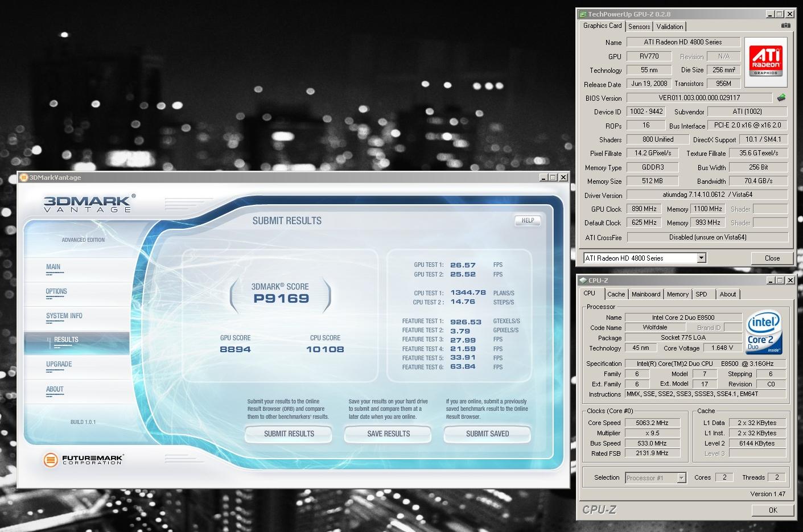
Task: Click the HELP button in 3DMark
Action: (528, 220)
